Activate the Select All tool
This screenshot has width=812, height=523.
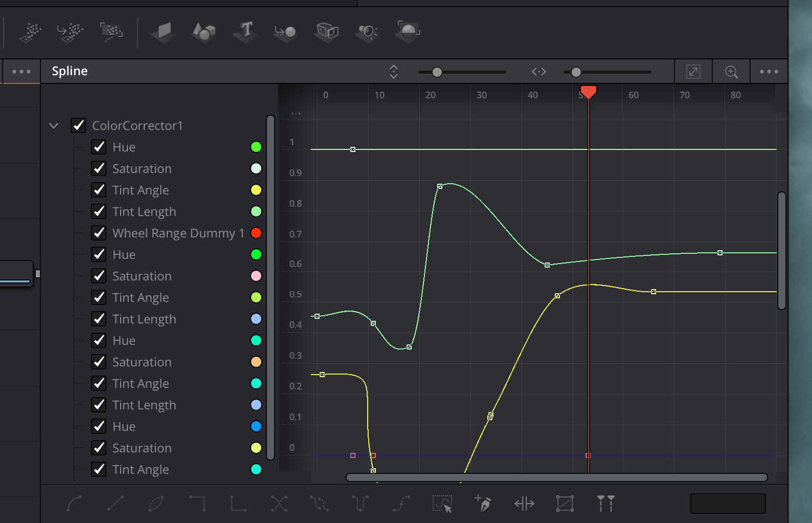442,504
